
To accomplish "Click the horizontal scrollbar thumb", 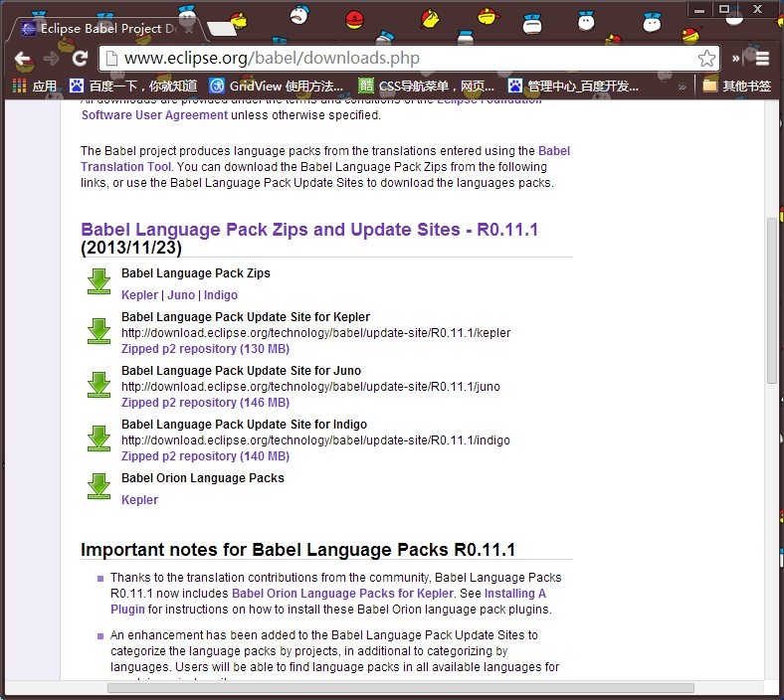I will tap(401, 688).
